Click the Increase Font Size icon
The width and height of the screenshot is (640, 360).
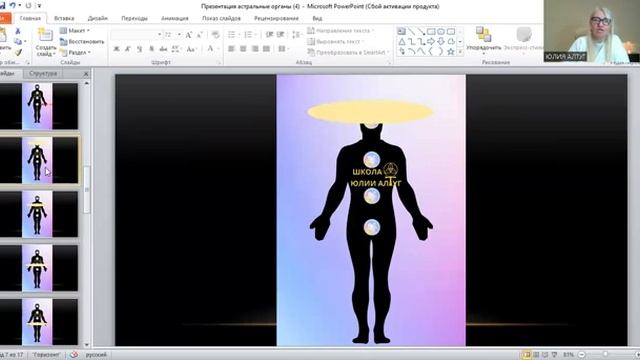[189, 35]
